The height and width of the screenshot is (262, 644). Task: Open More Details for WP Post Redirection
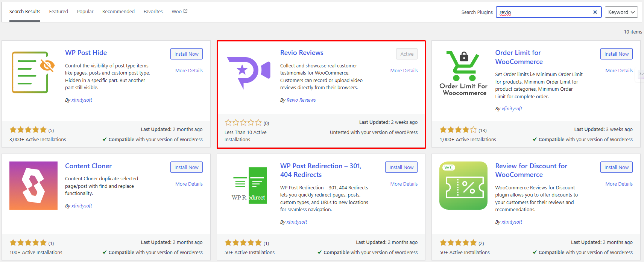click(404, 184)
